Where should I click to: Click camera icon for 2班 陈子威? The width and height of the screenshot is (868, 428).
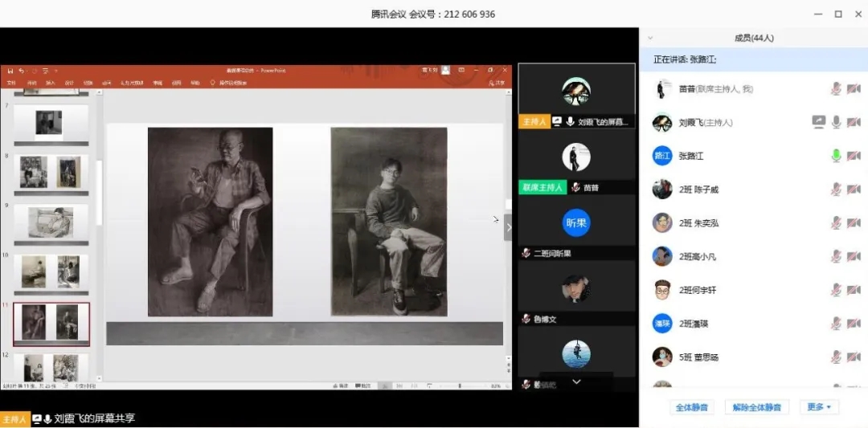pyautogui.click(x=854, y=190)
